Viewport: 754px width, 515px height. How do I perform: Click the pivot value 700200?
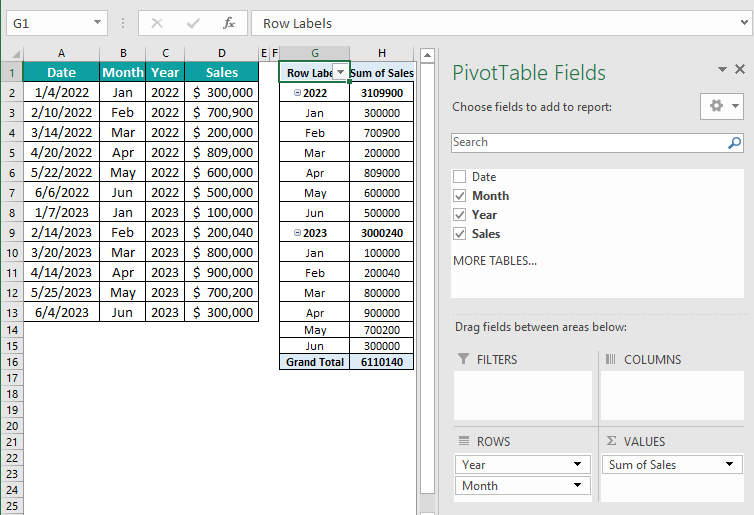click(x=382, y=330)
